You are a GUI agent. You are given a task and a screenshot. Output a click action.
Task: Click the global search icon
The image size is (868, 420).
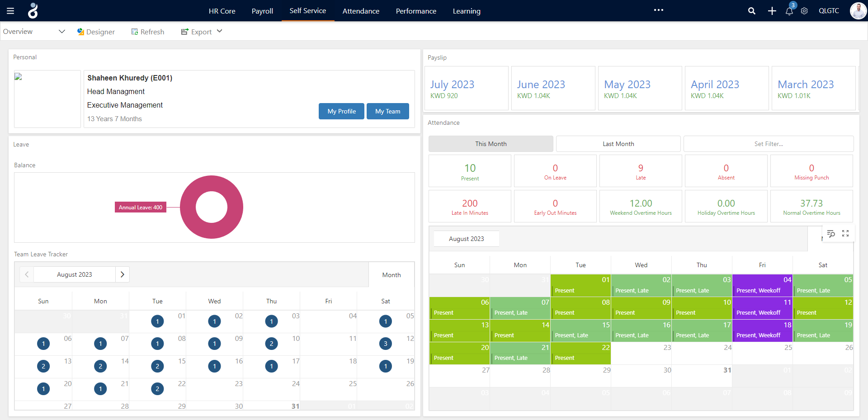[752, 11]
